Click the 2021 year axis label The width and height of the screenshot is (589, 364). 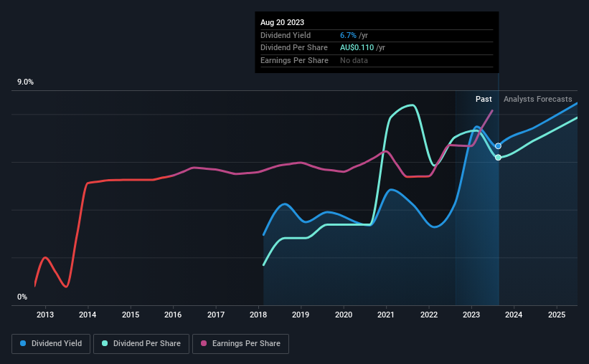pos(386,315)
